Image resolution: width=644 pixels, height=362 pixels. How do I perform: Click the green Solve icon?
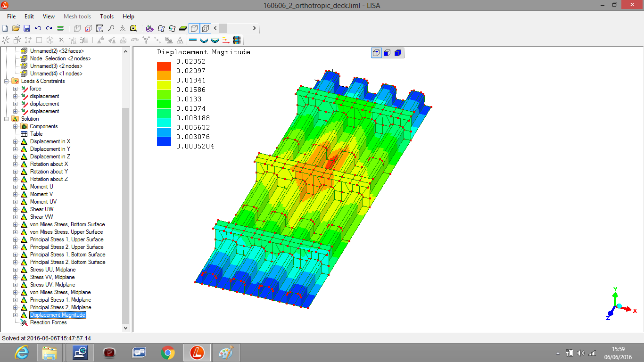[x=60, y=28]
